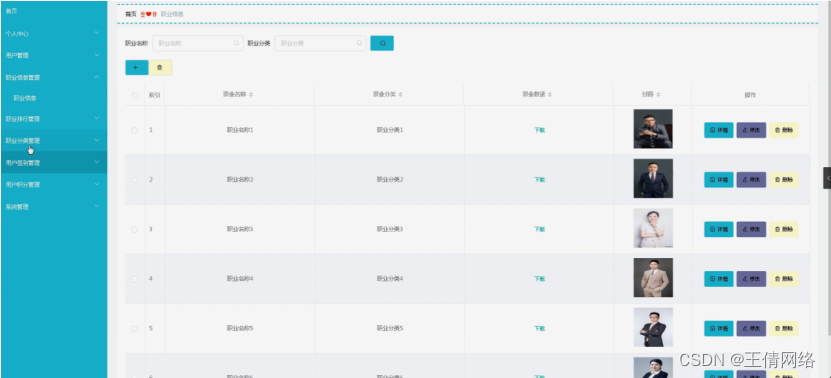Click 修改 for row 职业名称2
Screen dimensions: 831x378
coord(751,180)
